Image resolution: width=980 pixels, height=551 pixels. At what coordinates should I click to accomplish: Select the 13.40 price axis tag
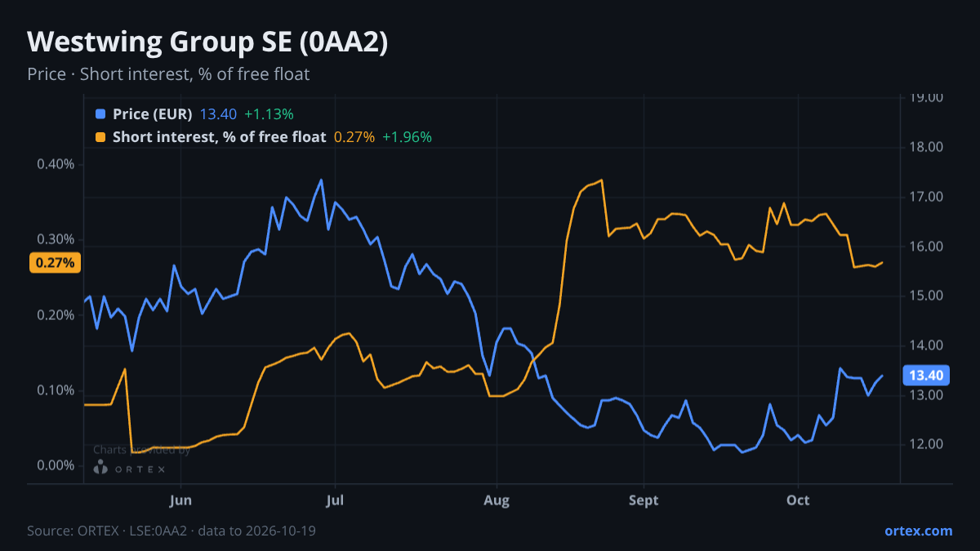[x=926, y=375]
